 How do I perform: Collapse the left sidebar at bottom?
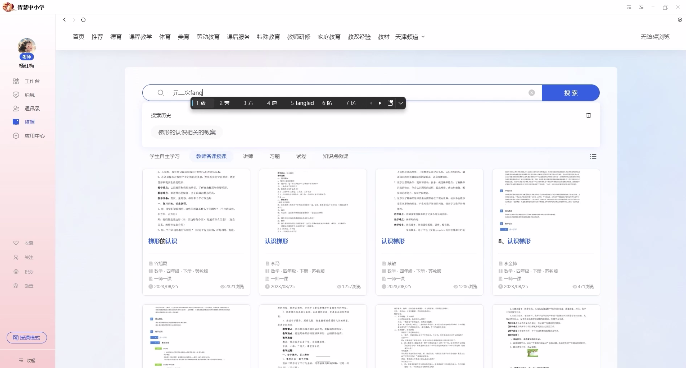tap(27, 360)
